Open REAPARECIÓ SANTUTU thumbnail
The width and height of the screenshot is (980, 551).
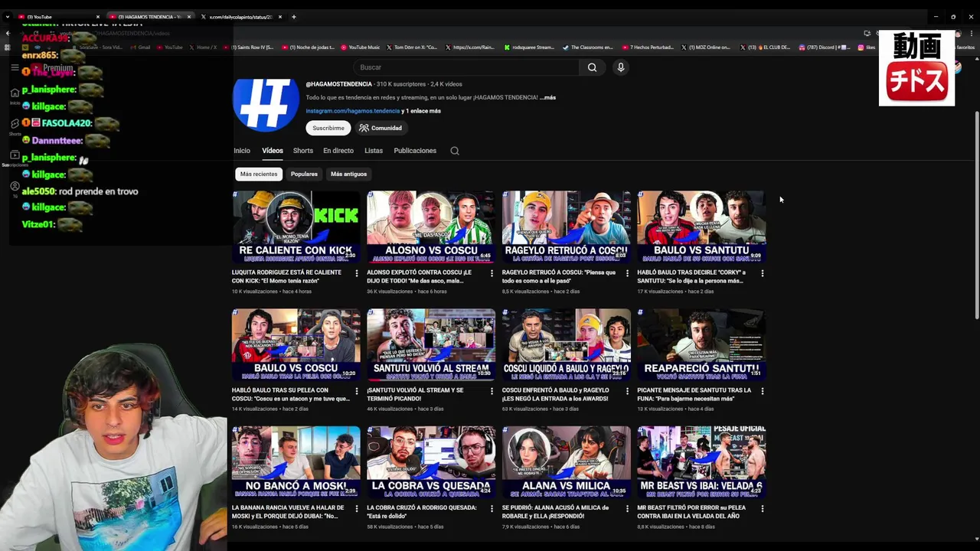tap(701, 344)
